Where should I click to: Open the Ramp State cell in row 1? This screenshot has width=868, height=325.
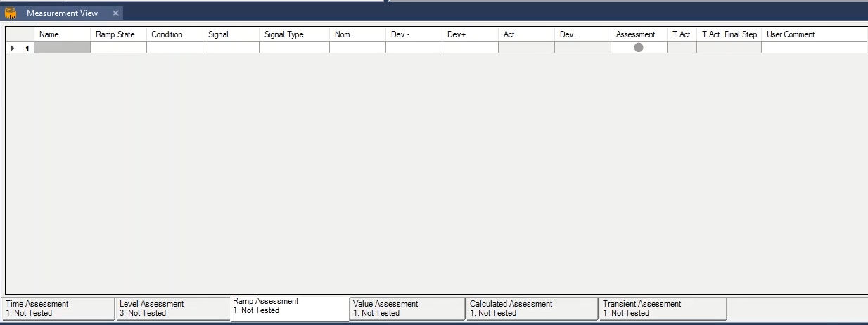pyautogui.click(x=118, y=48)
